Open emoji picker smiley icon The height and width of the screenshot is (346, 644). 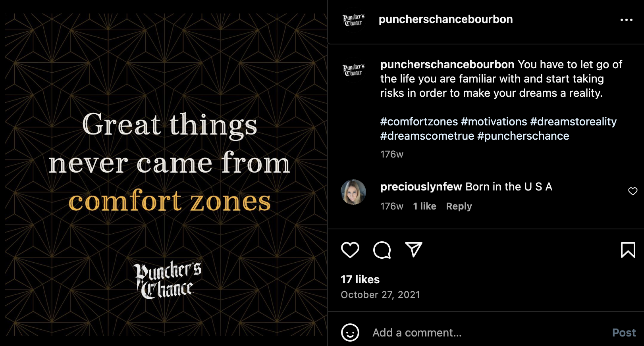(x=350, y=333)
